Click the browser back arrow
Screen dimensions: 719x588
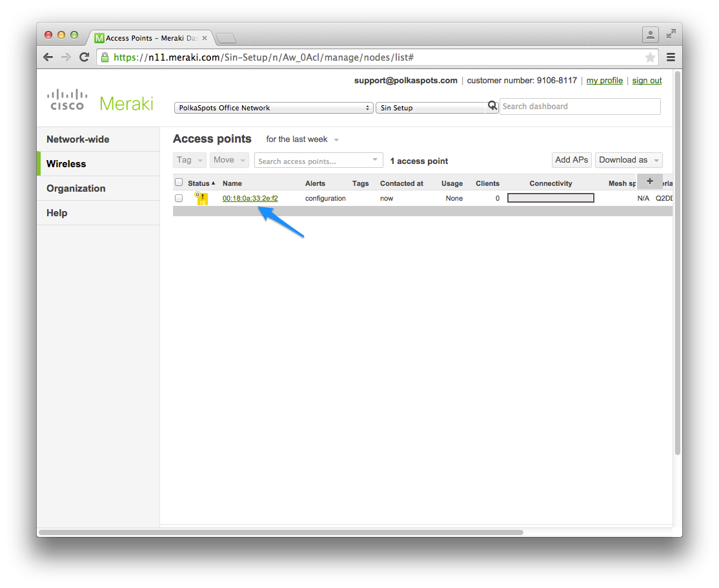click(48, 57)
